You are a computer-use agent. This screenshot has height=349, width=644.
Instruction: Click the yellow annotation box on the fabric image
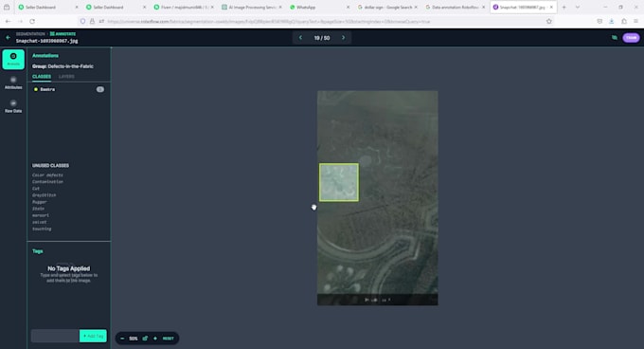[x=339, y=182]
